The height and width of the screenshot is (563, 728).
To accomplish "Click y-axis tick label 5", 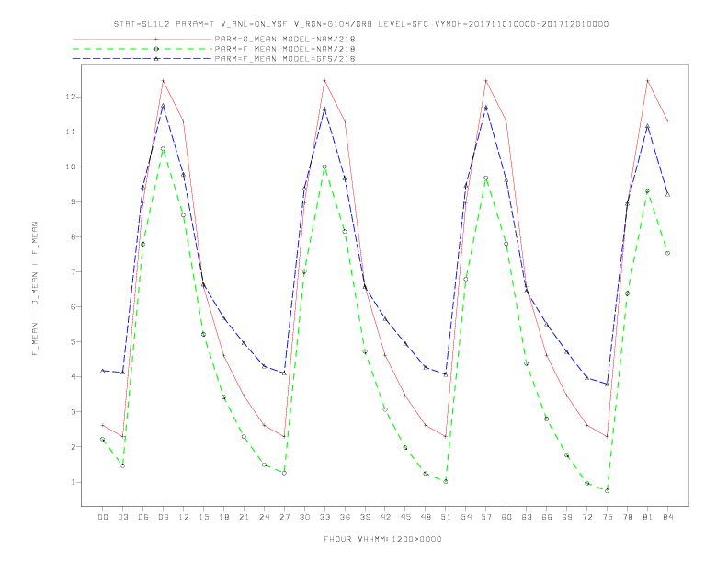I will tap(73, 342).
